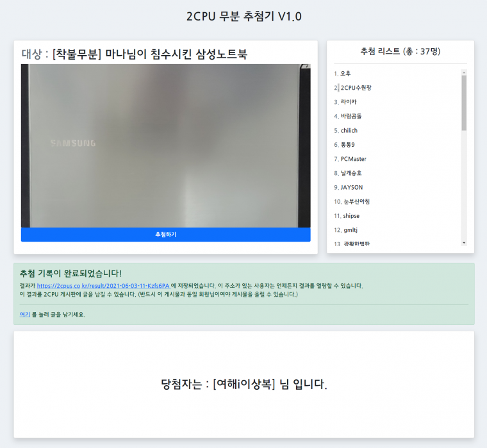487x448 pixels.
Task: Follow the 여기 link to post
Action: point(24,315)
